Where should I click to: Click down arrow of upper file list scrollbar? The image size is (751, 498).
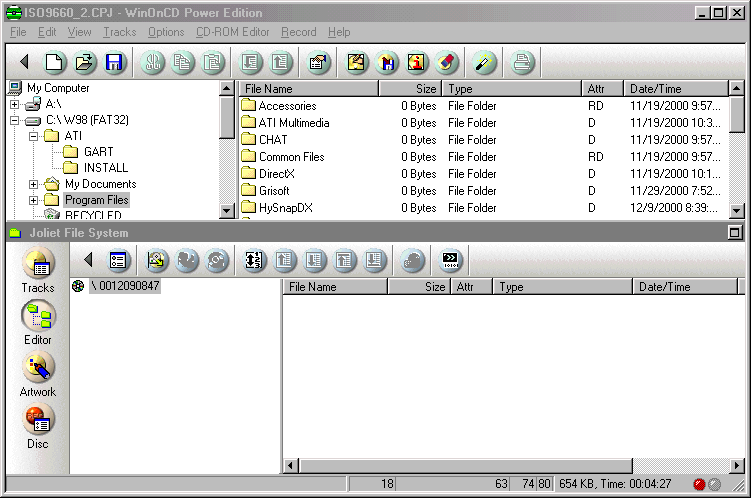(x=736, y=211)
